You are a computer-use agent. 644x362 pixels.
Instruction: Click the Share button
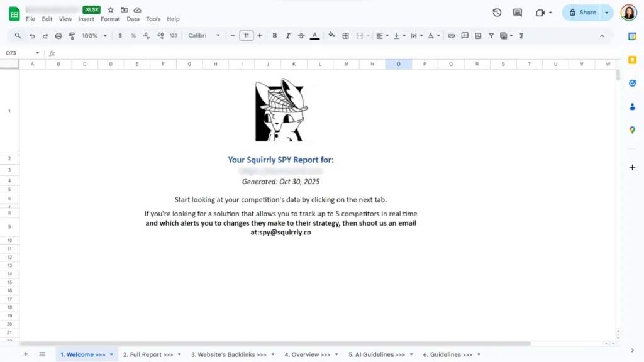click(x=582, y=13)
